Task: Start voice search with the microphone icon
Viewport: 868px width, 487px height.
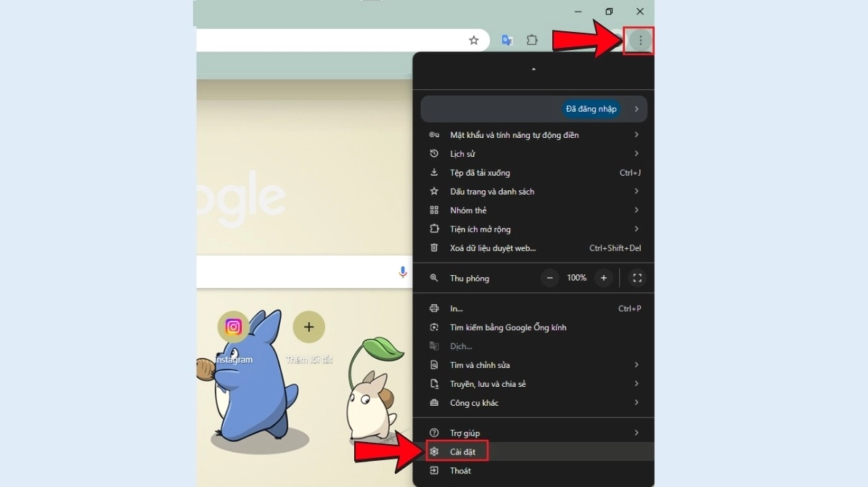Action: [x=403, y=272]
